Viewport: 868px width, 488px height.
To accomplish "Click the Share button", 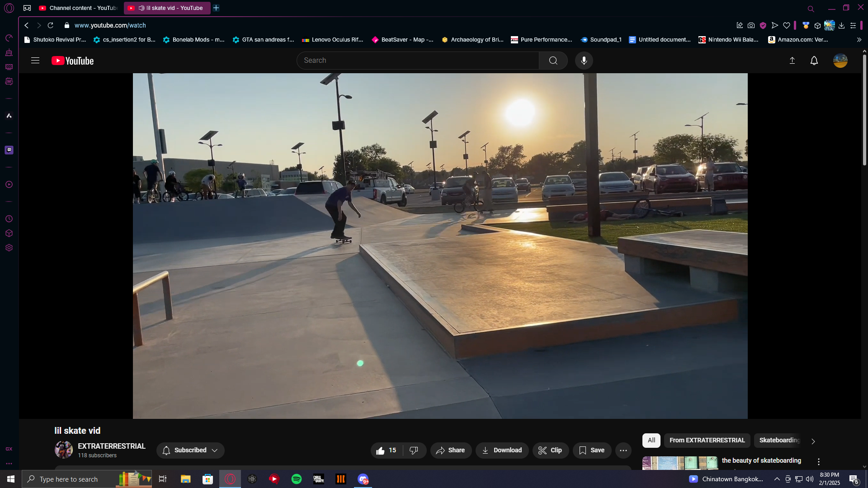I will [x=450, y=450].
